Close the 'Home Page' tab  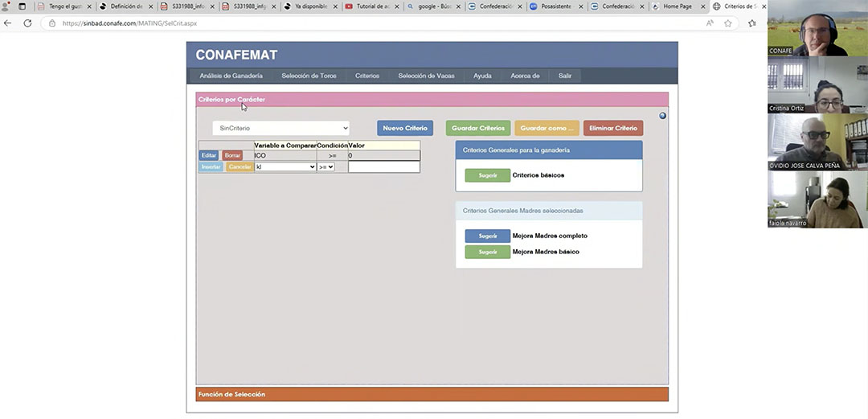pos(703,6)
